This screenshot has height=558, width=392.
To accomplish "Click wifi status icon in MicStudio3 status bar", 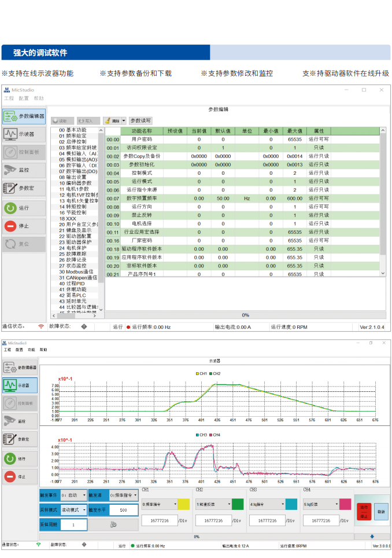I will click(x=38, y=545).
